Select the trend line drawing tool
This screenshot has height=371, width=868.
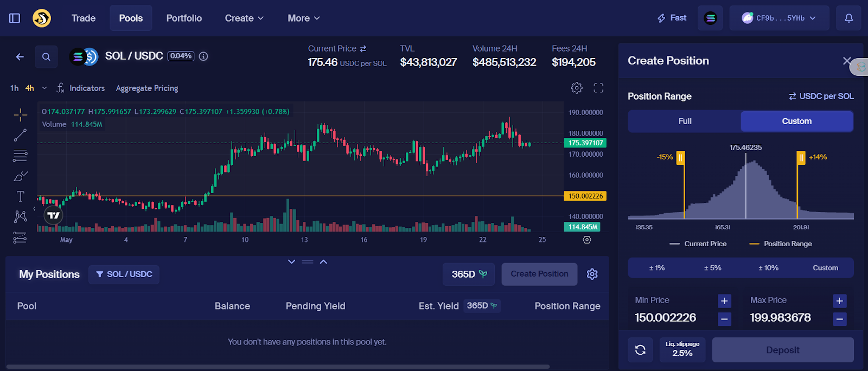click(20, 135)
